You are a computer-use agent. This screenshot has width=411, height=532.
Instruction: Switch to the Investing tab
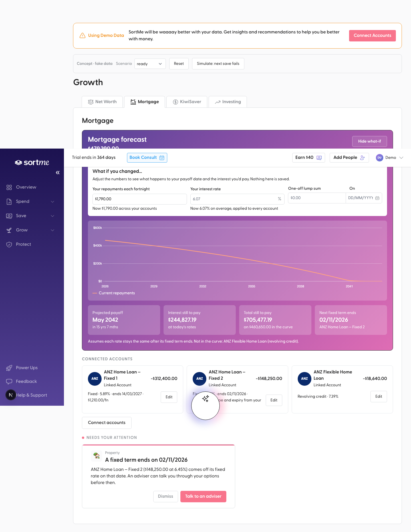click(x=228, y=102)
